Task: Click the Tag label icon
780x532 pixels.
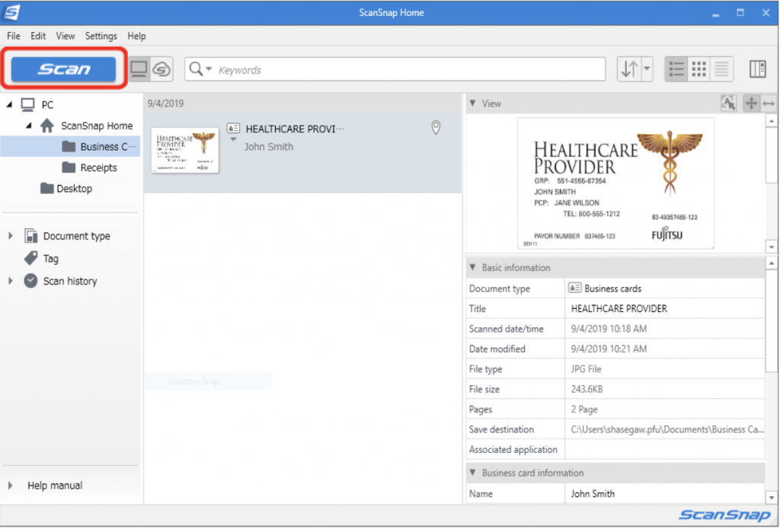Action: pyautogui.click(x=30, y=258)
